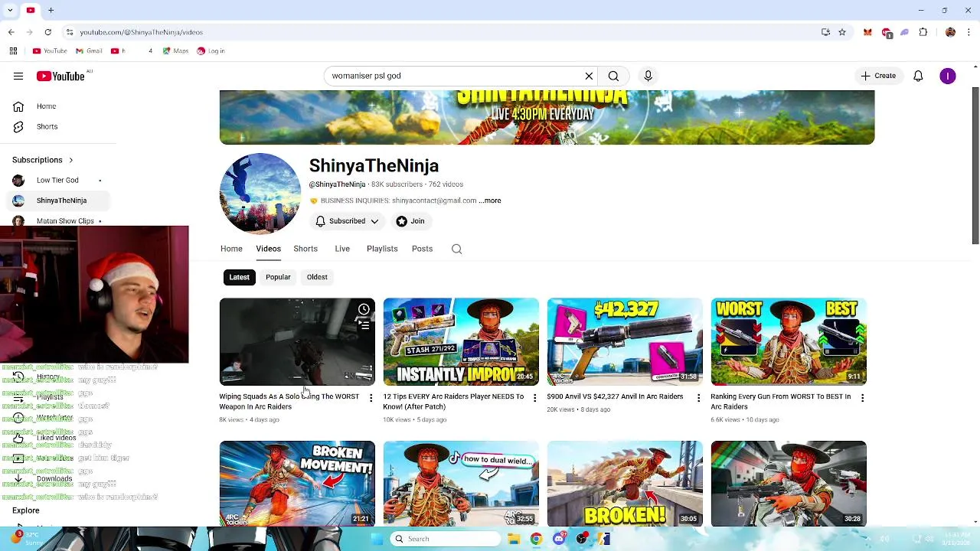Expand channel description with more

(x=490, y=201)
